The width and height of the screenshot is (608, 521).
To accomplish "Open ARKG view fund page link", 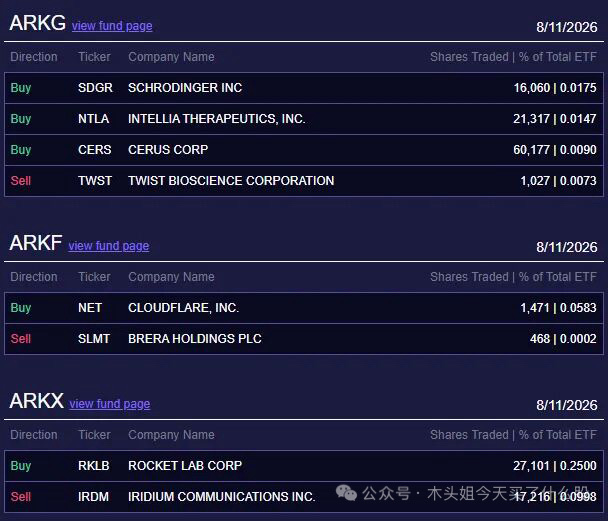I will (112, 26).
